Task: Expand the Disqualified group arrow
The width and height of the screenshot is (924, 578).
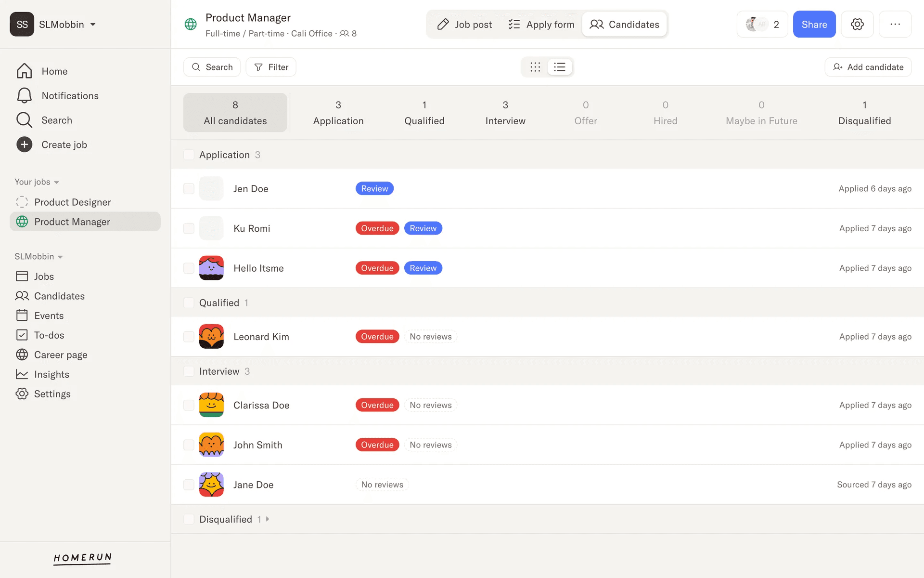Action: click(268, 519)
